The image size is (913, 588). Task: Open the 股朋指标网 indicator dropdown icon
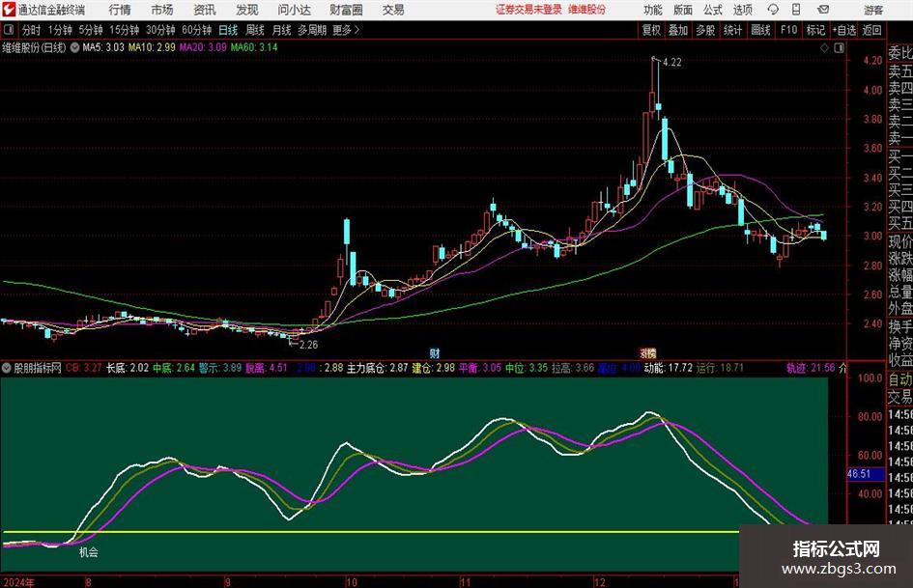7,368
